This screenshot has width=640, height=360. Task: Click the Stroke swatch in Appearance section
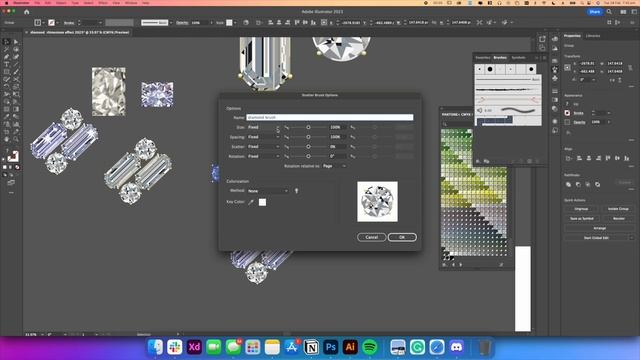(x=567, y=113)
